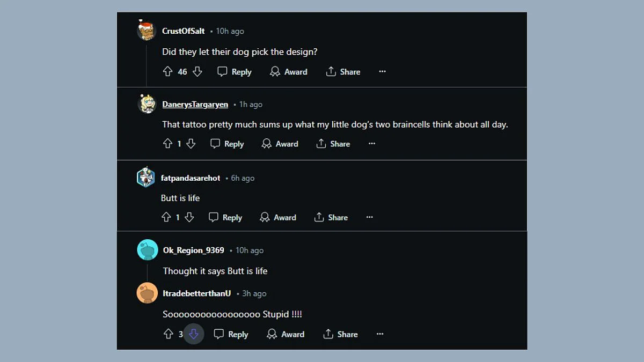This screenshot has width=644, height=362.
Task: Share ItradebetterthanU's comment
Action: 340,334
